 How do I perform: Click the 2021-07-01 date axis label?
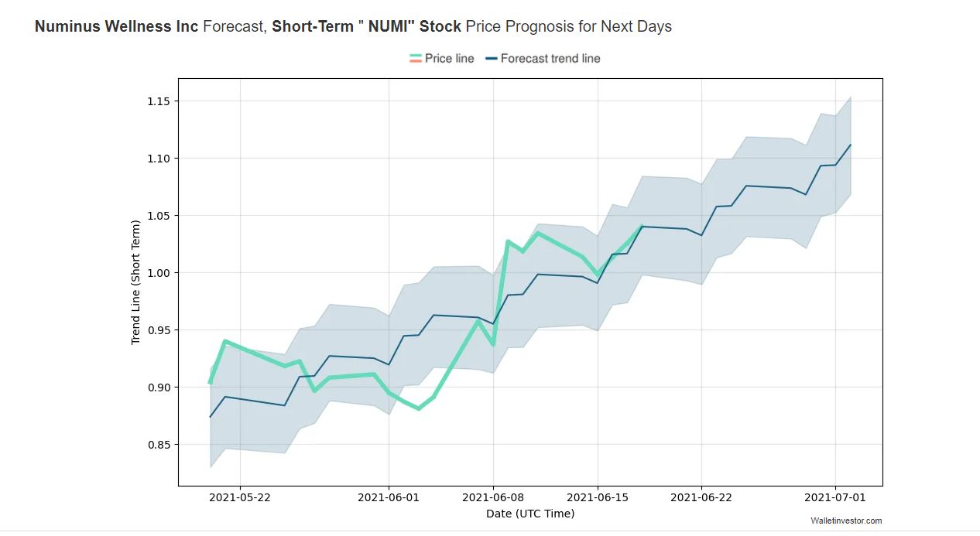click(835, 497)
